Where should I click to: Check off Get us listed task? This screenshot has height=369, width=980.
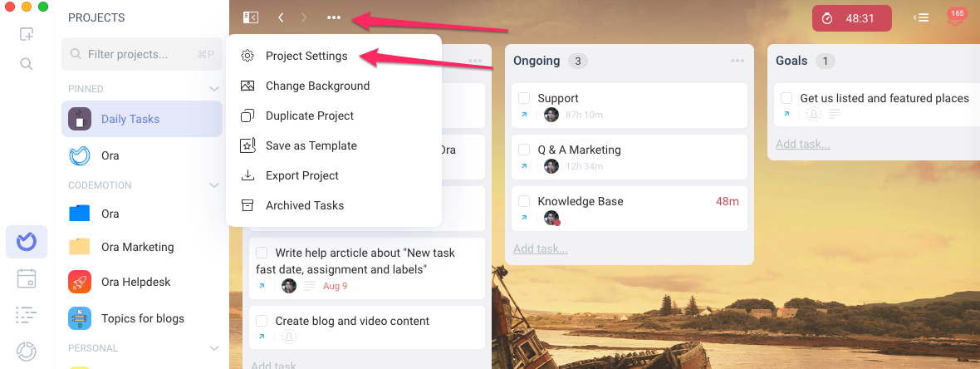pyautogui.click(x=786, y=98)
